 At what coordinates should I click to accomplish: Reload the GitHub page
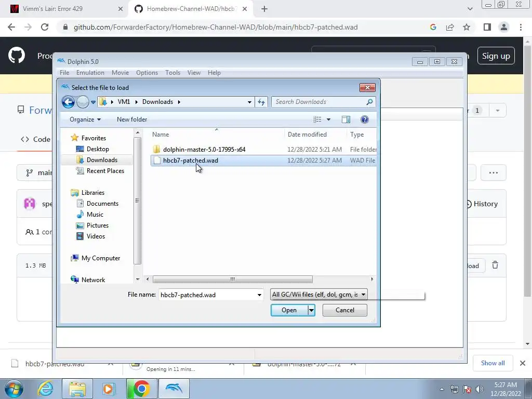pyautogui.click(x=45, y=27)
